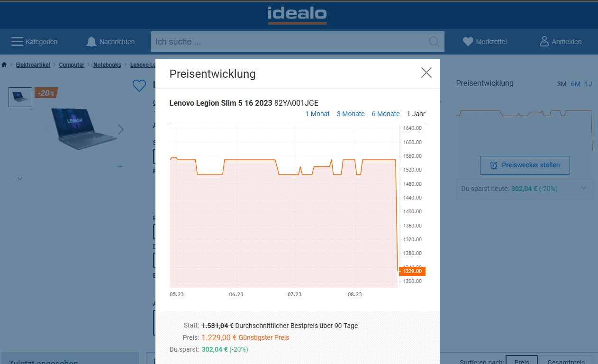Open the Notebooks breadcrumb link
598x364 pixels.
tap(107, 65)
